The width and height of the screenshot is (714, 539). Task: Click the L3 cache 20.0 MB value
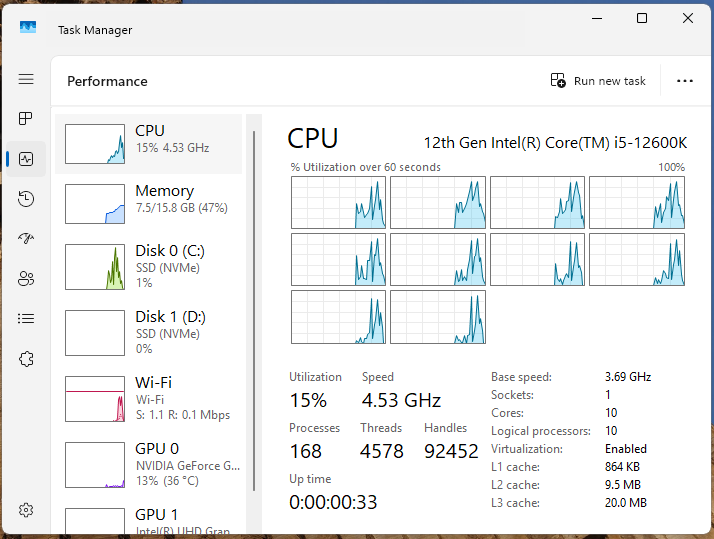[626, 503]
